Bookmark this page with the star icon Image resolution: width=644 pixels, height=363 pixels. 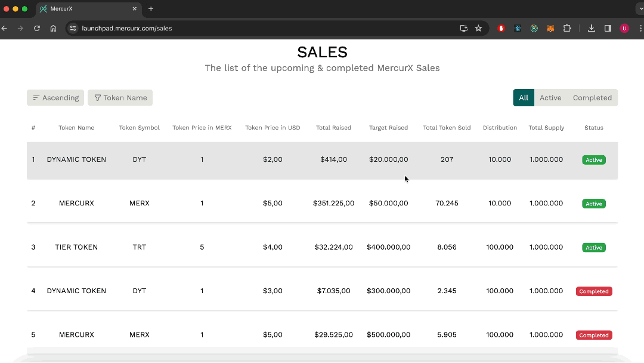point(478,29)
